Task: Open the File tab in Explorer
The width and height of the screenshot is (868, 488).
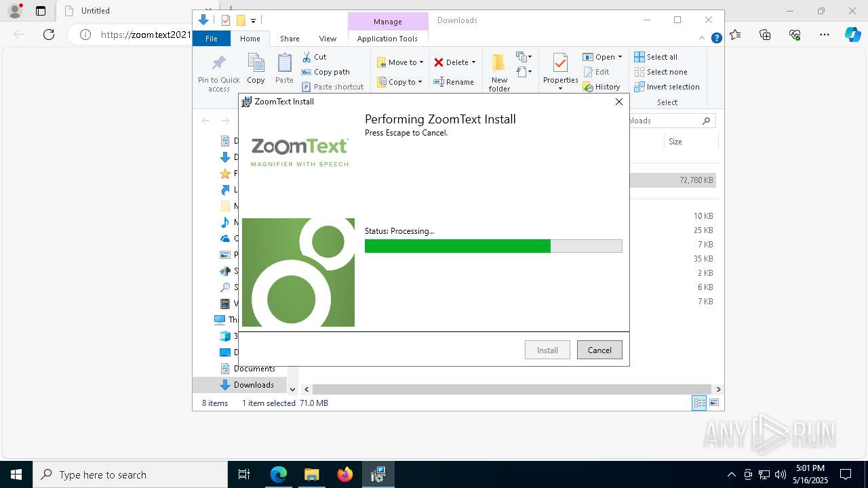Action: pos(212,39)
